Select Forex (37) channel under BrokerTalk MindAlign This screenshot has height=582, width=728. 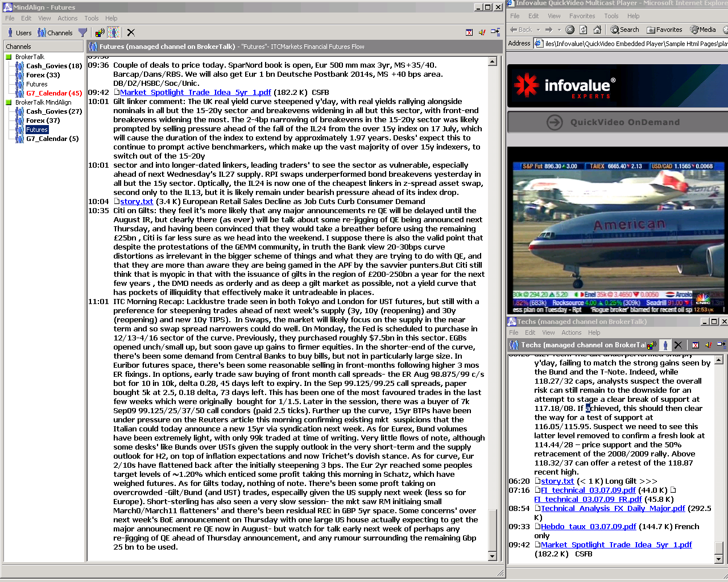click(x=43, y=120)
